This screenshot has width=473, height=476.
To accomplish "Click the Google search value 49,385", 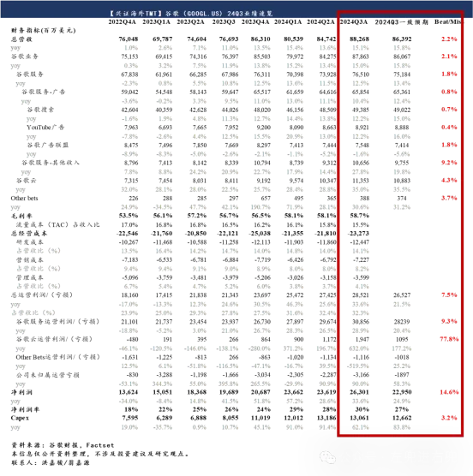I will 360,110.
